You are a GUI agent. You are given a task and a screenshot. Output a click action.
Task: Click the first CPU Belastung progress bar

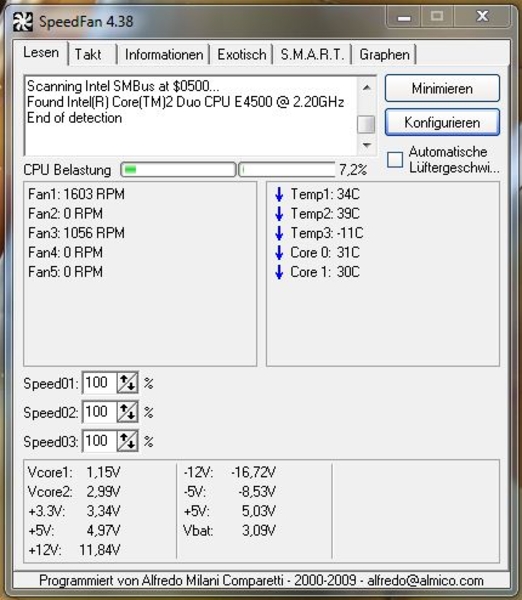(178, 170)
